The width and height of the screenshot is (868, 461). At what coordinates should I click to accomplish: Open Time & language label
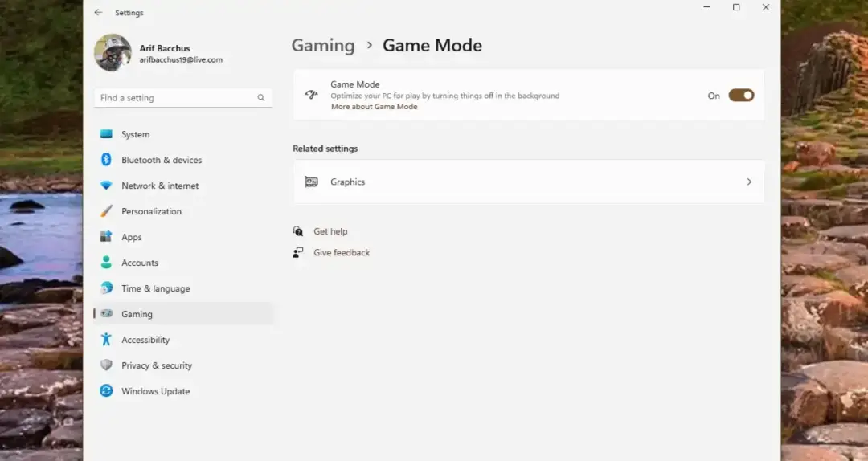(156, 288)
